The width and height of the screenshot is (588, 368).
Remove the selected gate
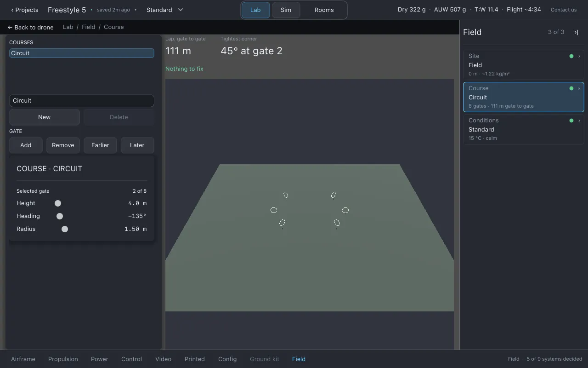[x=63, y=145]
